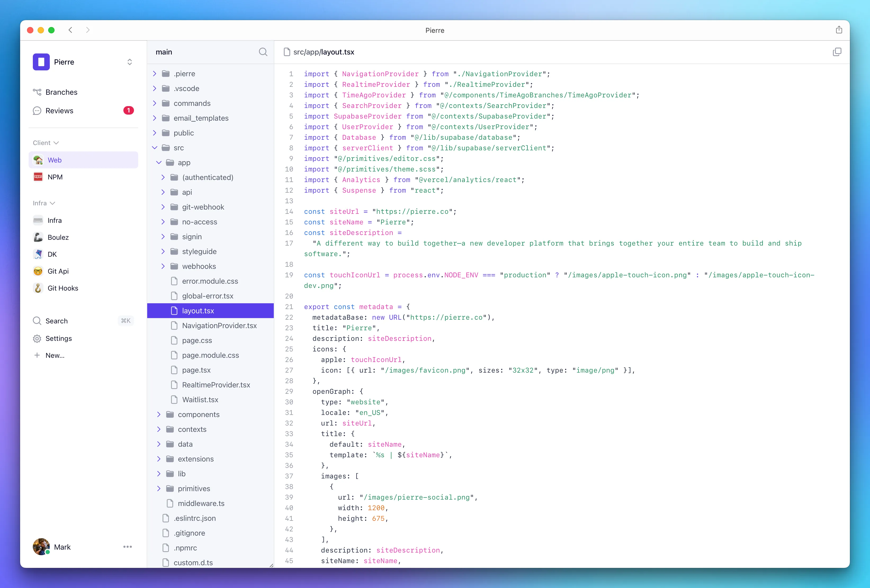Click the Infra keyboard icon
The height and width of the screenshot is (588, 870).
pyautogui.click(x=38, y=220)
